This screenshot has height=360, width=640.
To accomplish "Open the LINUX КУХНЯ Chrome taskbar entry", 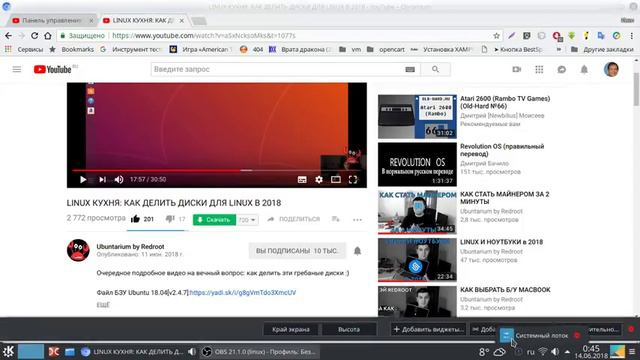I will [x=132, y=351].
